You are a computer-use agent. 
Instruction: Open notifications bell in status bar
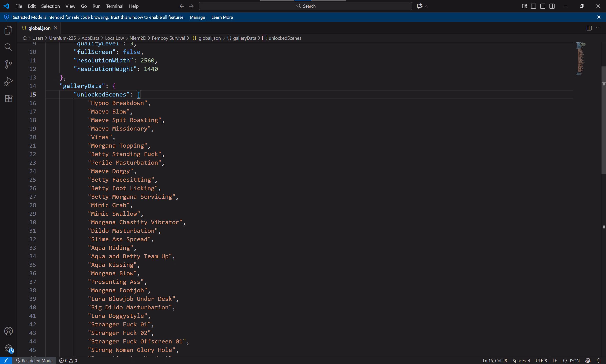click(x=598, y=360)
